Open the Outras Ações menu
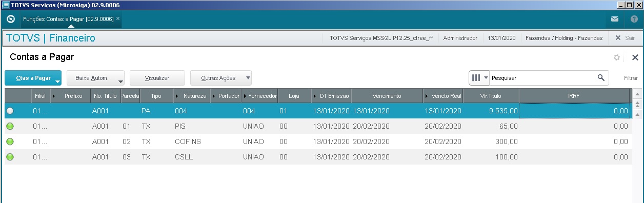 point(221,78)
